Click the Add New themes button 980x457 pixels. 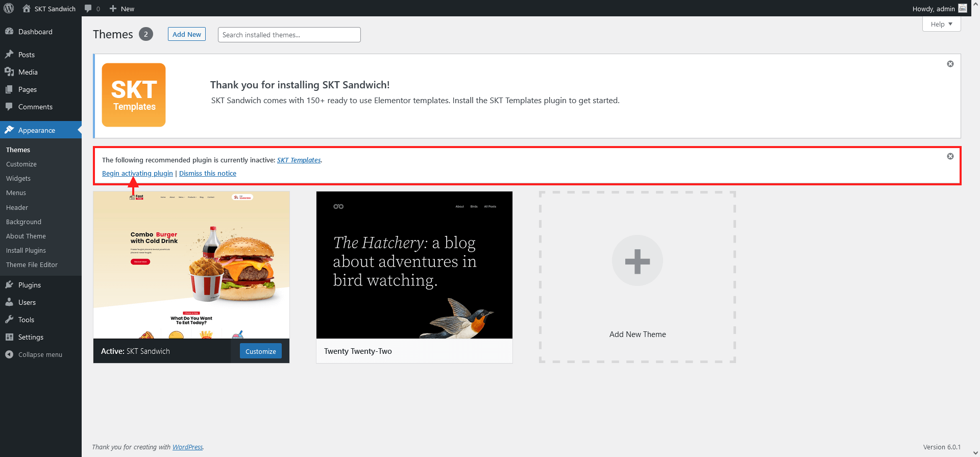[187, 34]
